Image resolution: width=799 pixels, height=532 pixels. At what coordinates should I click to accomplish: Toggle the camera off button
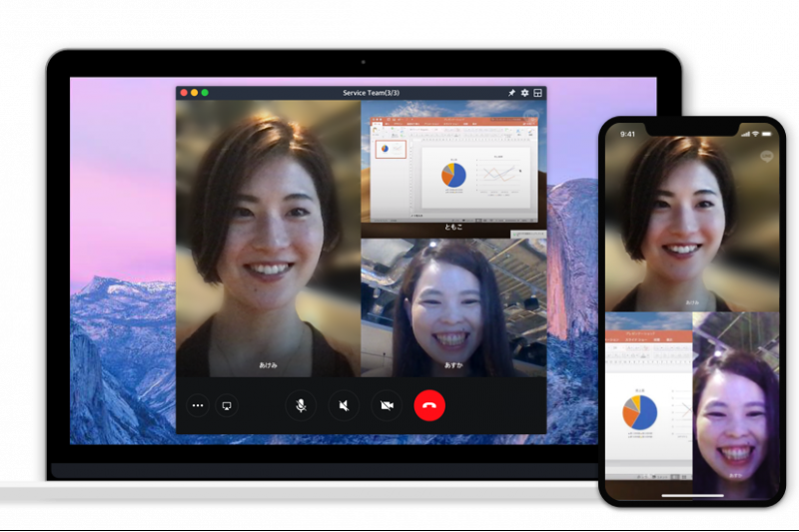pos(387,405)
